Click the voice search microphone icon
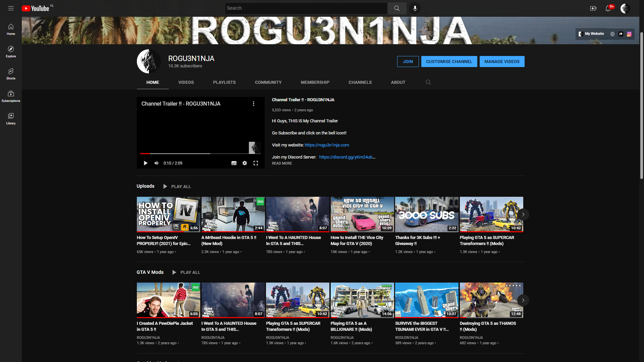 click(415, 8)
